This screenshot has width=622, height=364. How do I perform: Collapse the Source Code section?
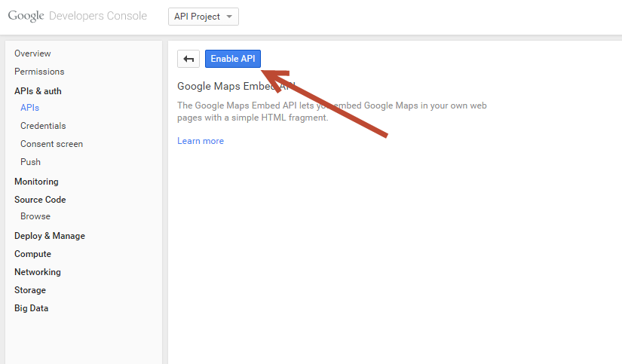[x=40, y=200]
